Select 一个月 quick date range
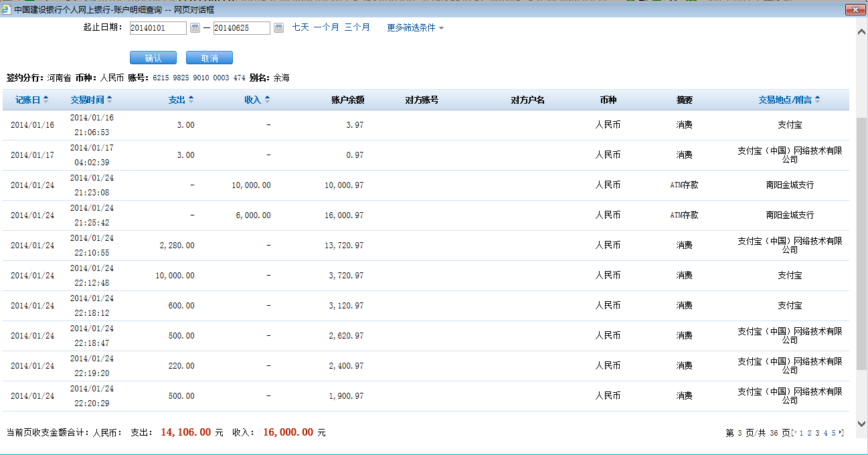 pyautogui.click(x=326, y=27)
